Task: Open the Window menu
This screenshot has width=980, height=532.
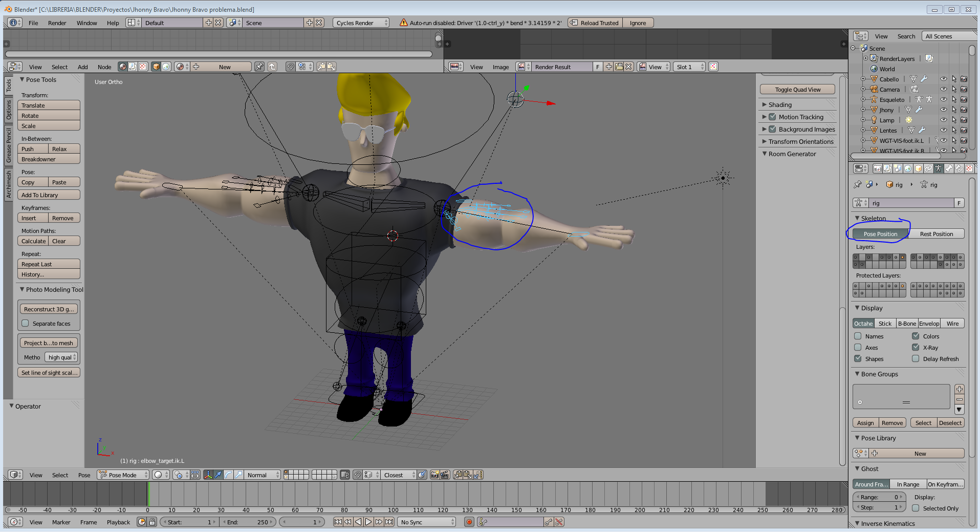Action: (87, 23)
